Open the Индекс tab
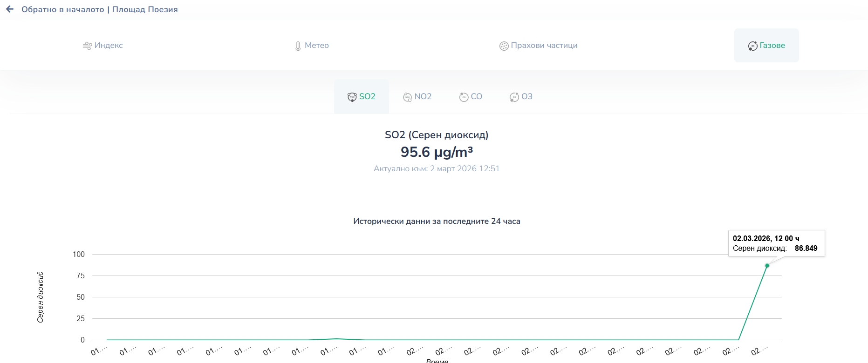 [108, 46]
